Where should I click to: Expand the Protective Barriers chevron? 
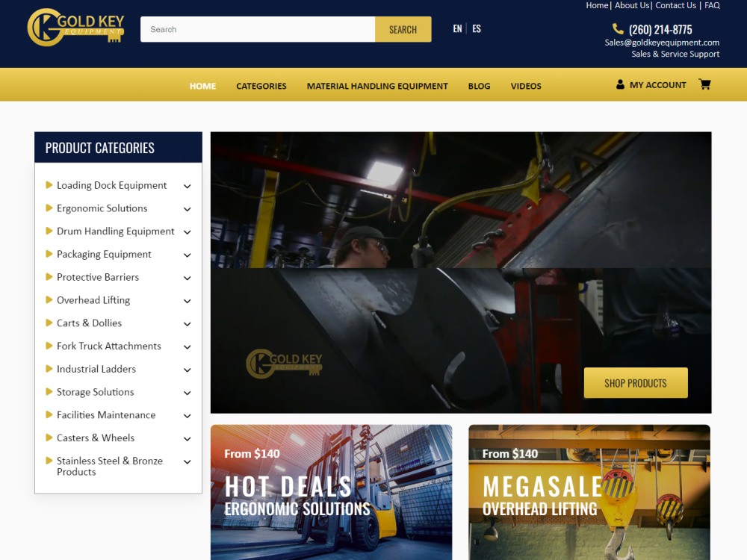point(187,278)
